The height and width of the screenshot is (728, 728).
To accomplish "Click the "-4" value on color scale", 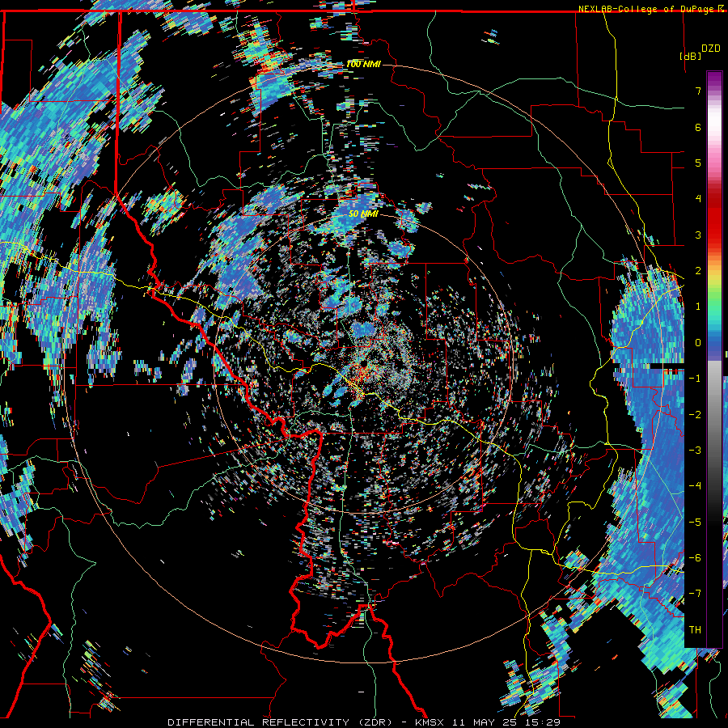I will 695,485.
